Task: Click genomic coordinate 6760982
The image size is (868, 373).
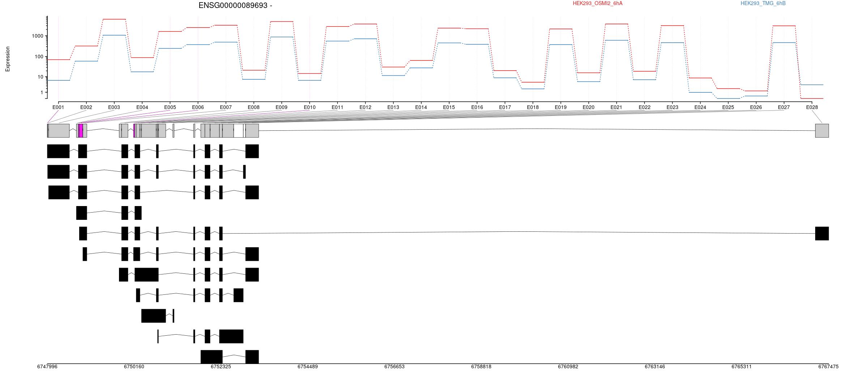Action: point(568,366)
